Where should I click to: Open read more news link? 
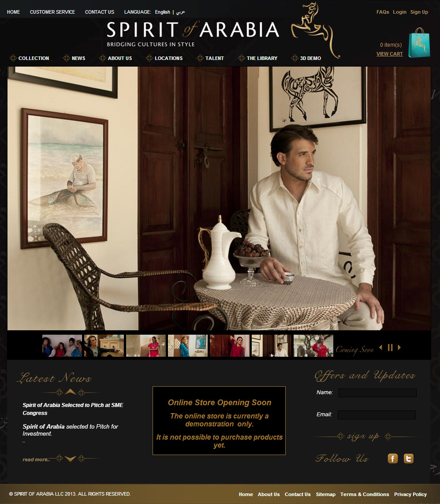click(36, 459)
